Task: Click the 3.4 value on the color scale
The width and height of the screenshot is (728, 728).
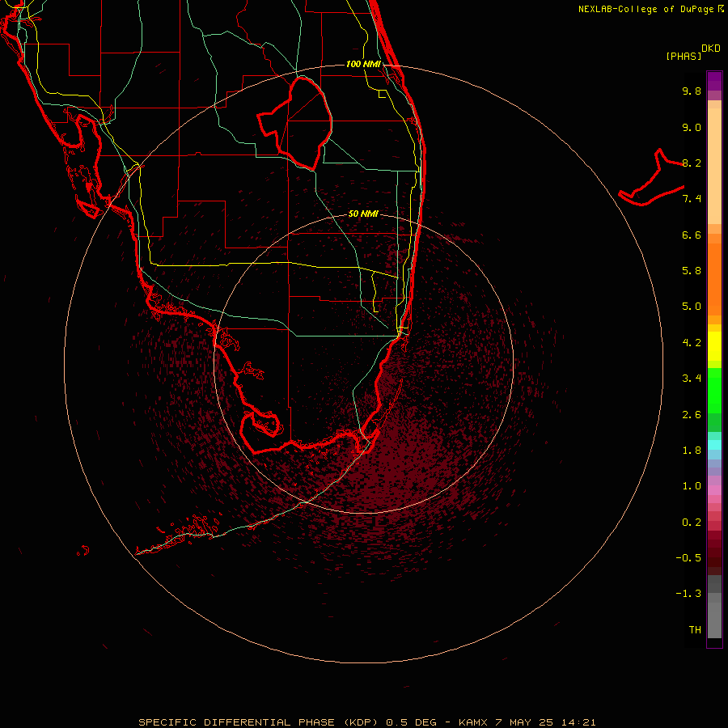Action: 692,379
